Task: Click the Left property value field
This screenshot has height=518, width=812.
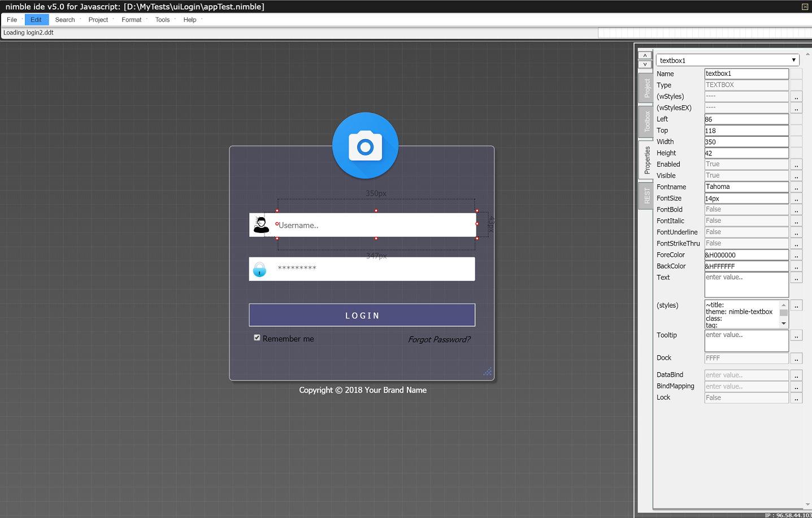Action: (x=746, y=119)
